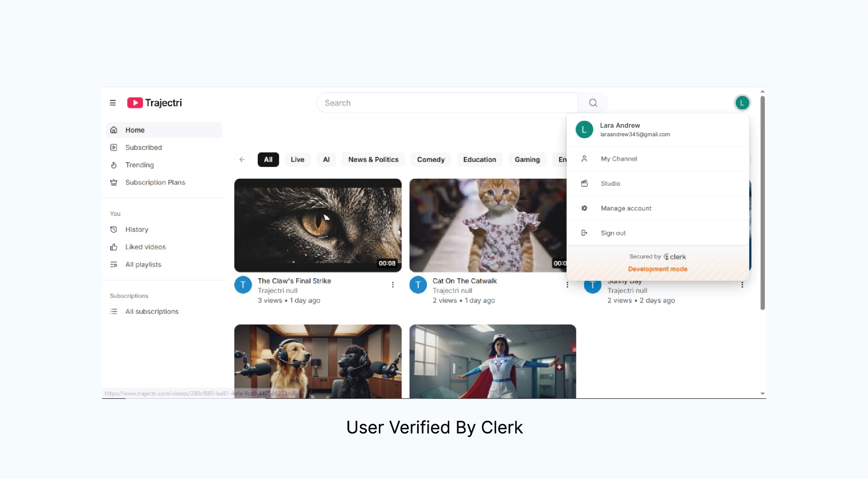Select the Gaming category chip
Screen dimensions: 868x479
click(527, 160)
